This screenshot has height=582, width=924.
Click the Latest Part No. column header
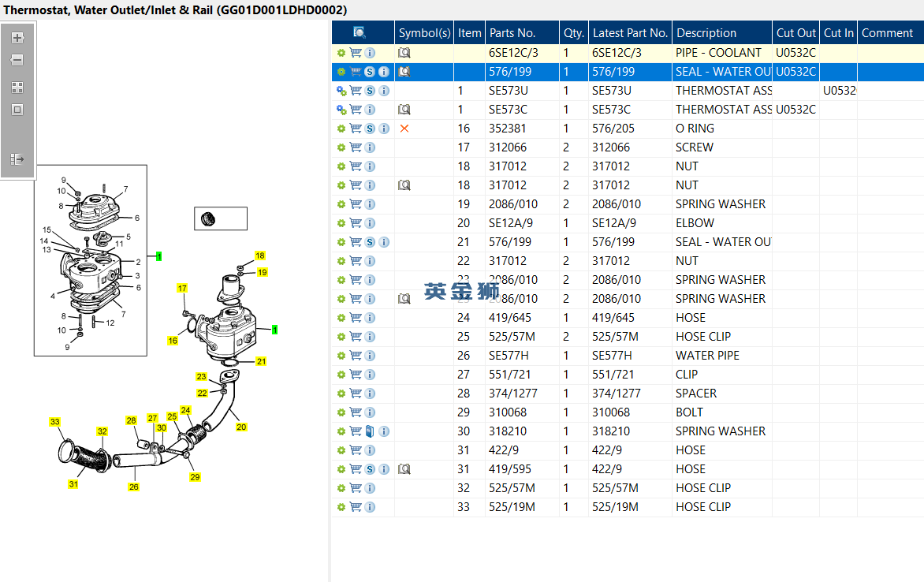click(x=630, y=32)
